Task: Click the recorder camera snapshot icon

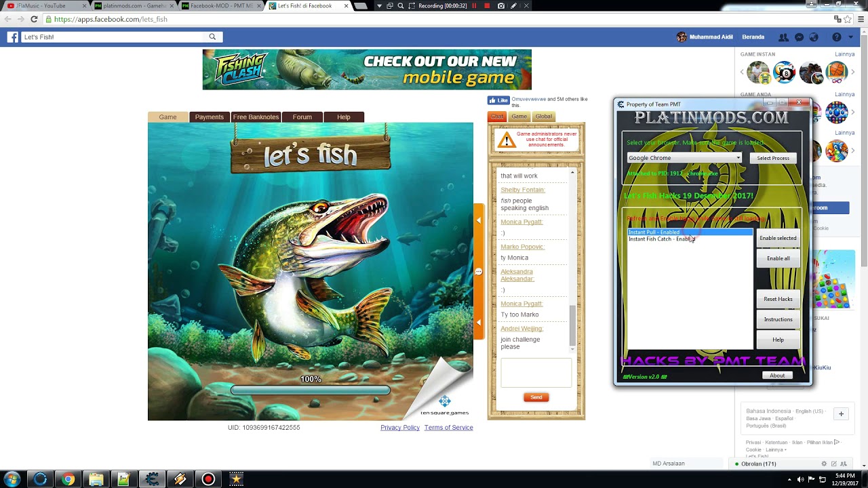Action: click(500, 6)
